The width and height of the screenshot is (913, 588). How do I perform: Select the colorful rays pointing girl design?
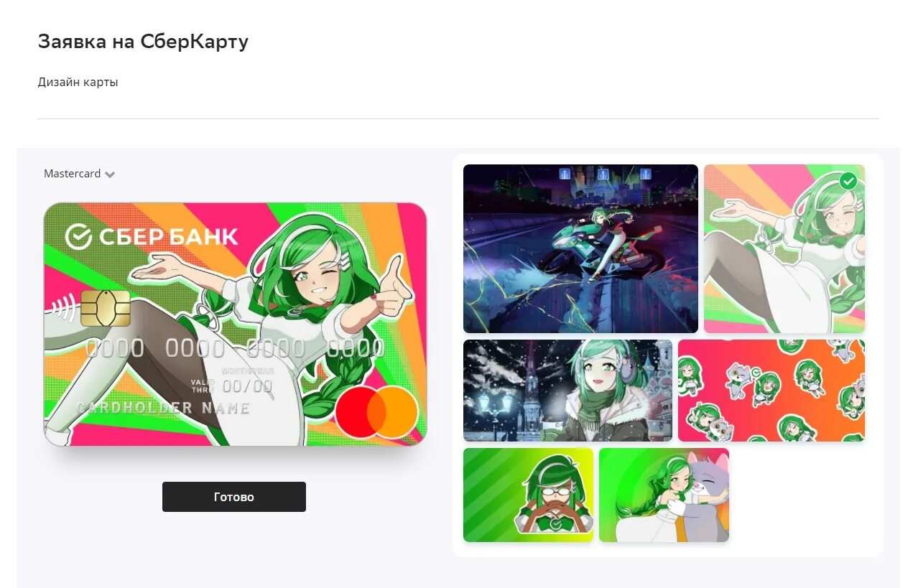click(x=784, y=248)
